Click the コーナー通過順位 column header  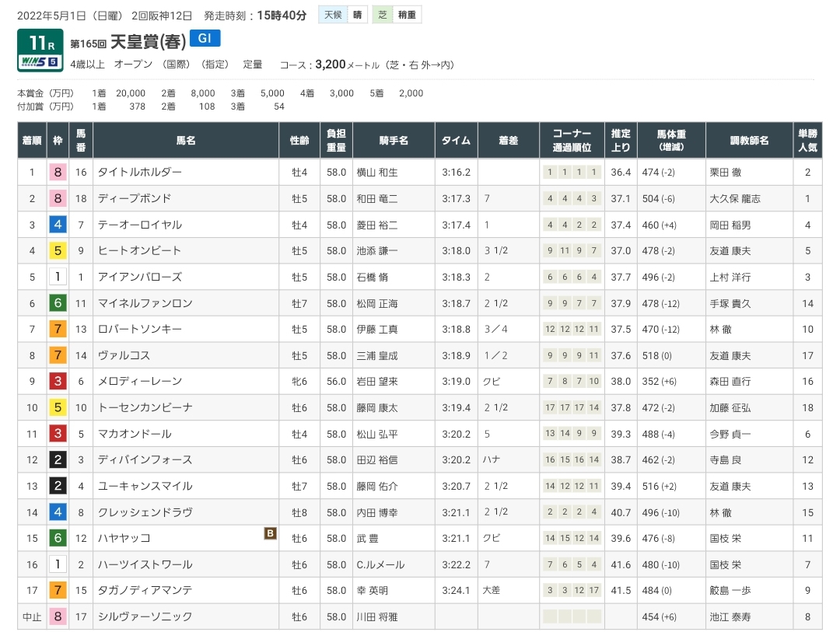[571, 140]
